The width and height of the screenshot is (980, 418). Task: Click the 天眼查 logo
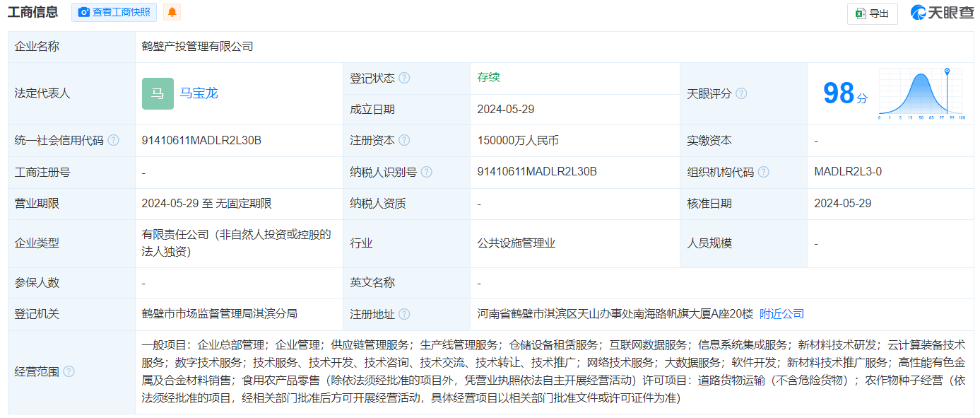point(942,13)
